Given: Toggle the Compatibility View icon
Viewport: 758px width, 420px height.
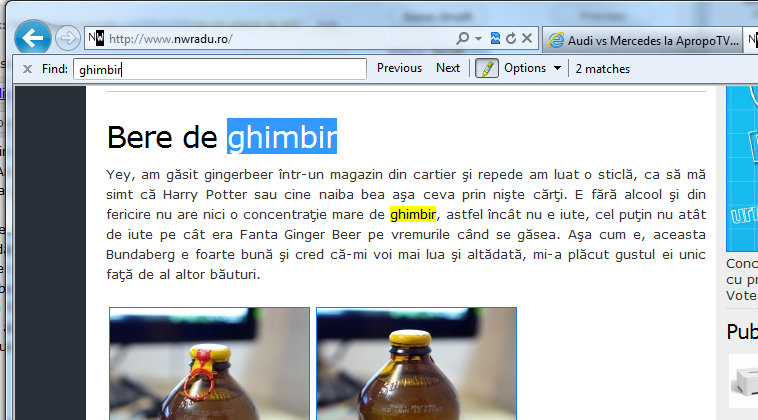Looking at the screenshot, I should (495, 38).
